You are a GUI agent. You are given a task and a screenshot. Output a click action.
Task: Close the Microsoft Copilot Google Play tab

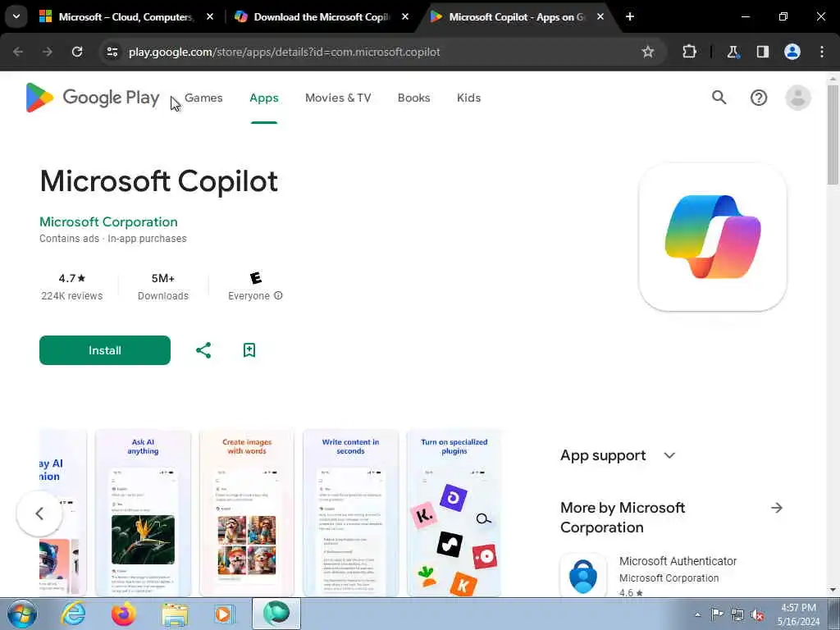tap(600, 16)
